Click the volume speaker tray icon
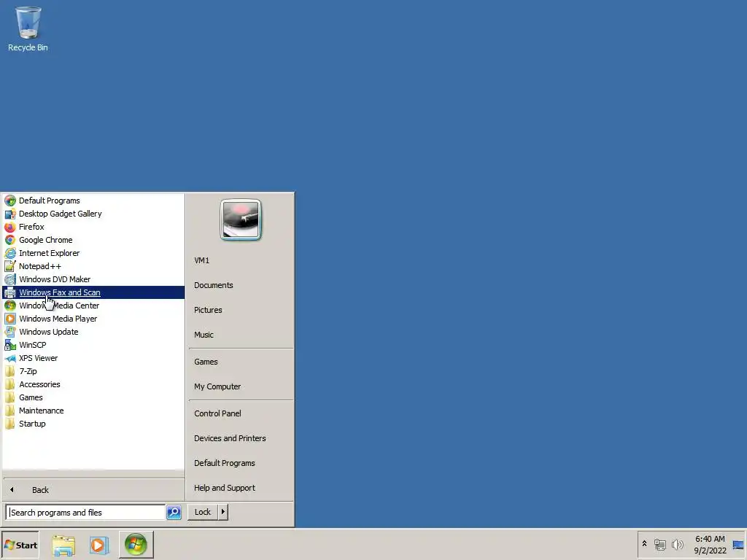The image size is (747, 560). click(x=677, y=544)
